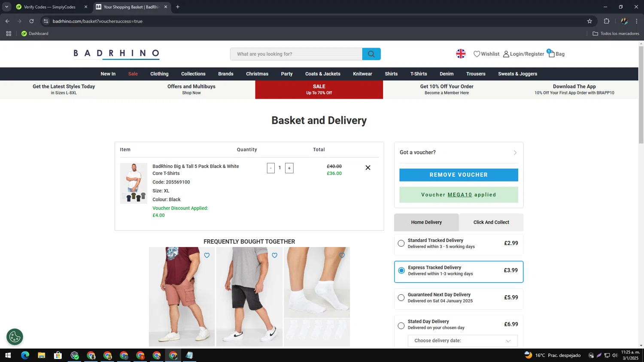Image resolution: width=644 pixels, height=362 pixels.
Task: Click the browser back arrow
Action: coord(7,21)
